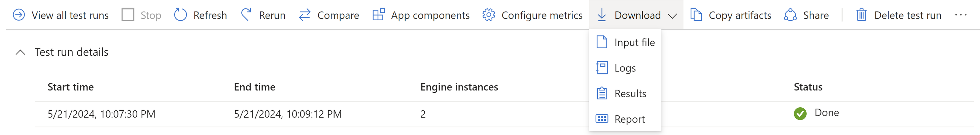
Task: Click the View all test runs arrow icon
Action: tap(19, 15)
